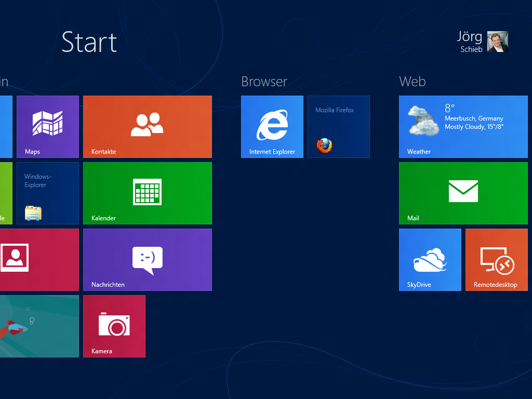Open the Mail tile

[x=463, y=193]
